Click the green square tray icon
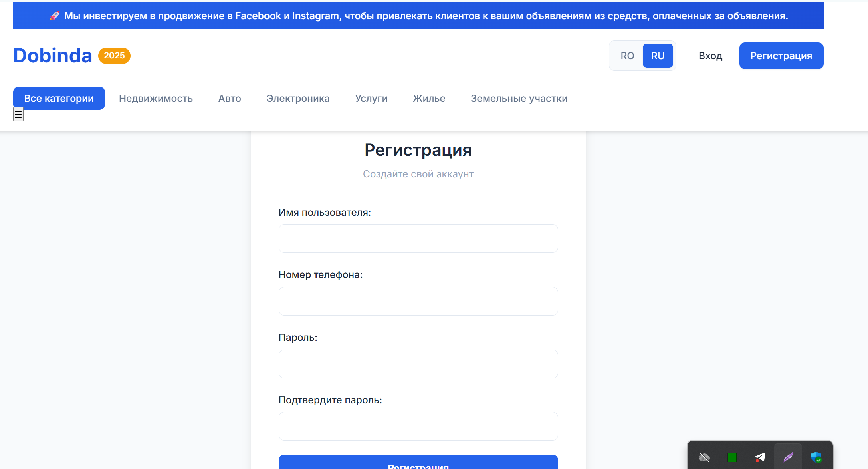Screen dimensions: 868x469 (732, 457)
